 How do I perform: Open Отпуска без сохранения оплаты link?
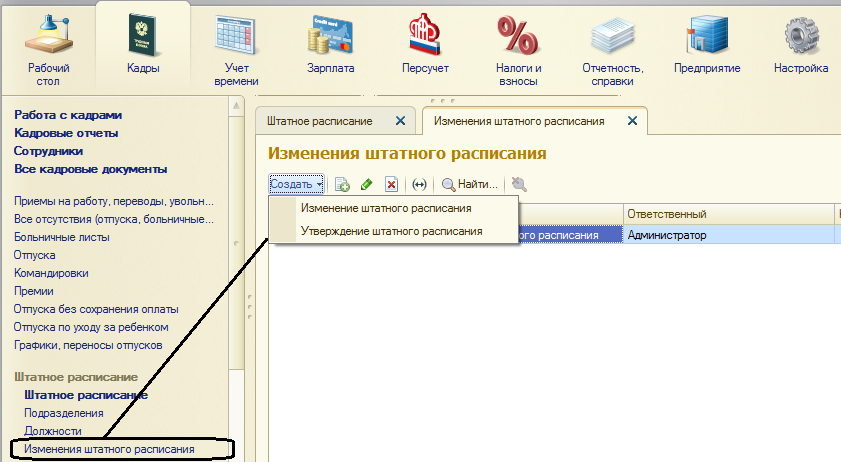[96, 309]
